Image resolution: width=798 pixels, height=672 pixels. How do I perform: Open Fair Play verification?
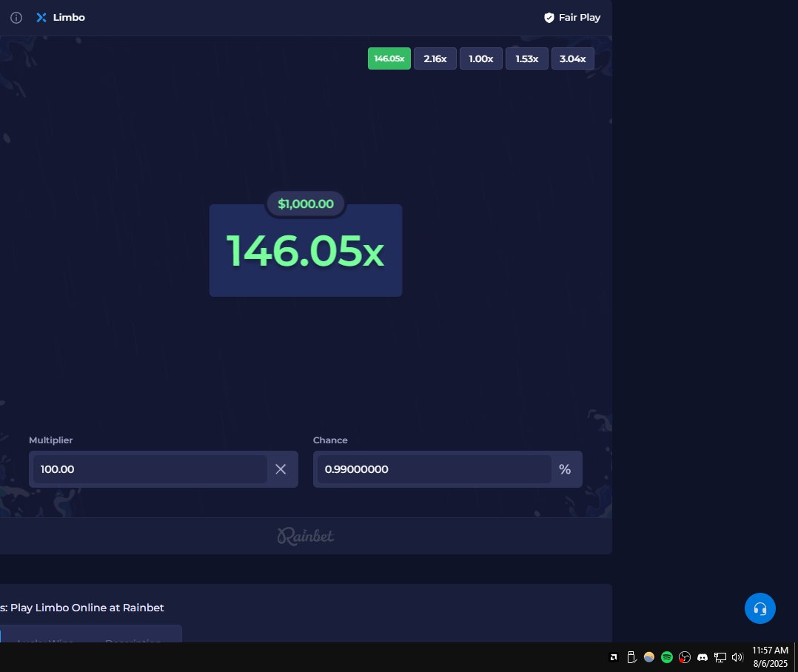(572, 17)
